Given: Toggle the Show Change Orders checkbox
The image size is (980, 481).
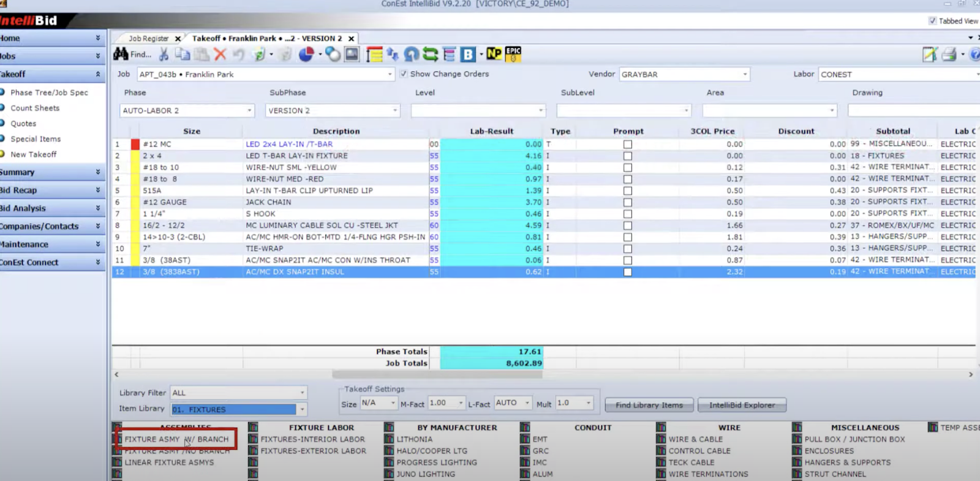Looking at the screenshot, I should pyautogui.click(x=404, y=74).
